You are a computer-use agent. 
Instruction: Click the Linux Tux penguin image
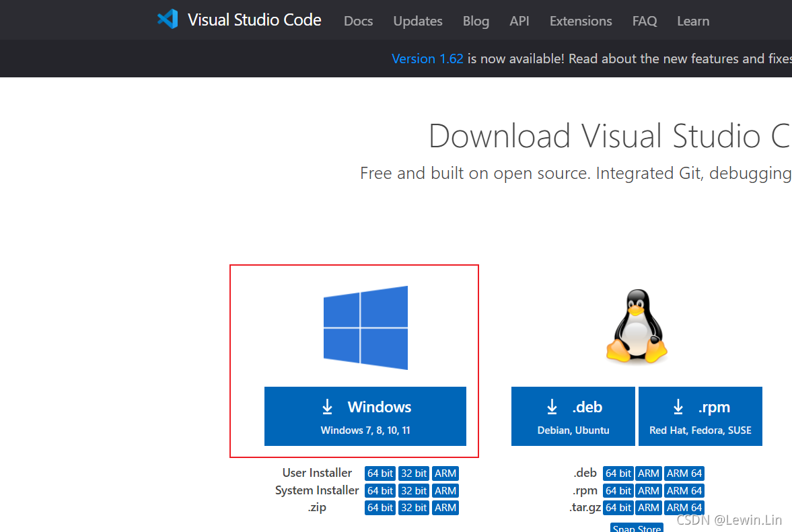637,326
